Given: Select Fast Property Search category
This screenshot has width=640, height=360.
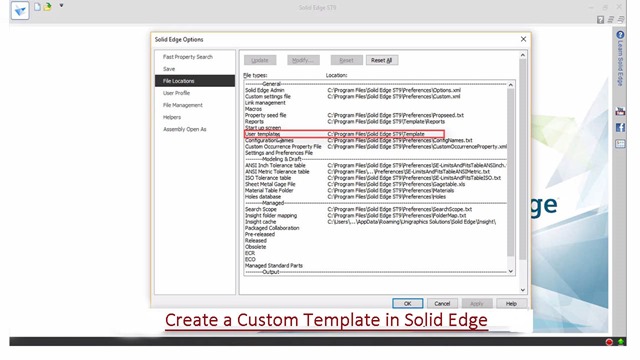Looking at the screenshot, I should (195, 57).
